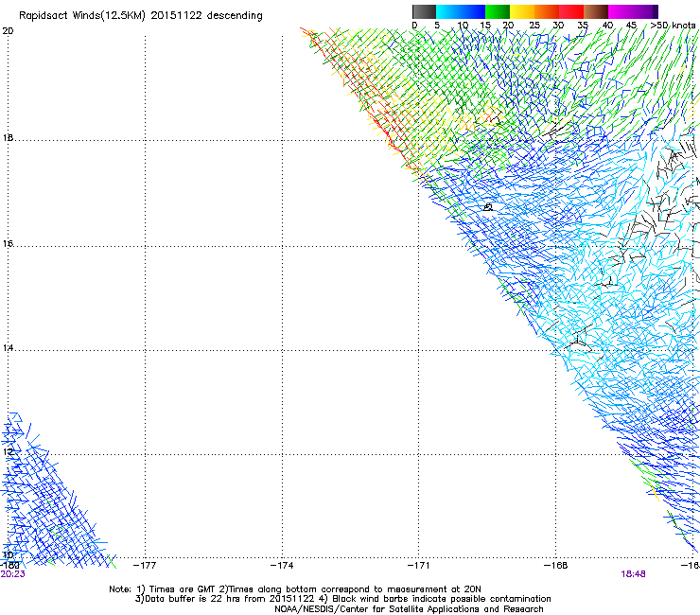The height and width of the screenshot is (615, 700).
Task: Click the green 15-20 knots color band
Action: pos(498,11)
